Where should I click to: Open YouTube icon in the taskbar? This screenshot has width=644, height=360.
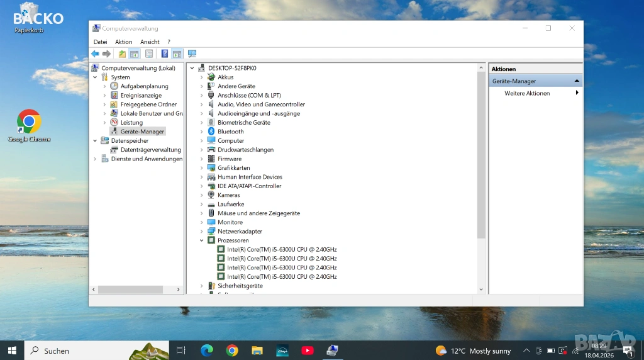coord(308,351)
